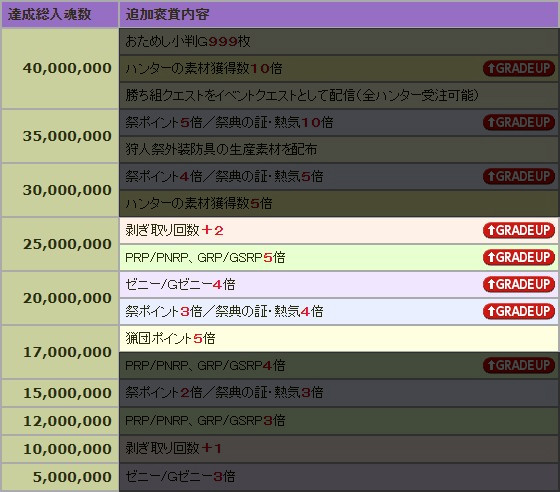Select the 17,000,000 milestone cell
Image resolution: width=560 pixels, height=492 pixels.
point(60,352)
